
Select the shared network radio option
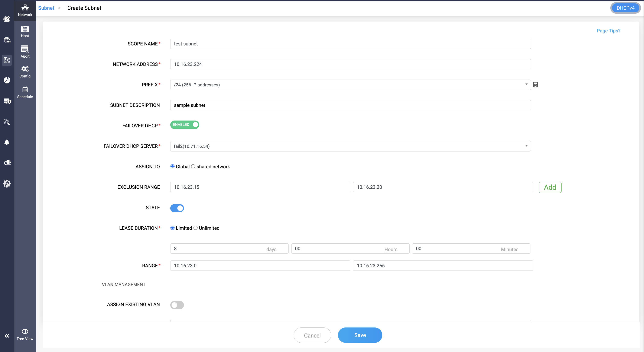click(193, 166)
